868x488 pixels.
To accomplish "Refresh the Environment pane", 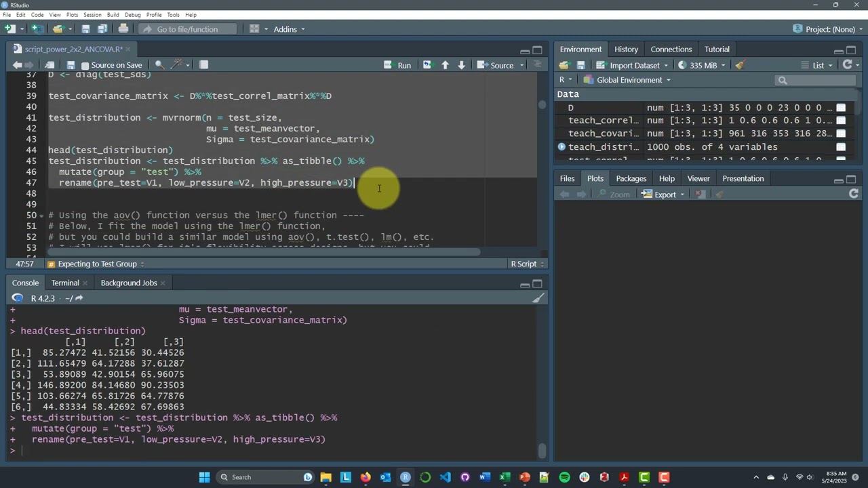I will [x=847, y=65].
